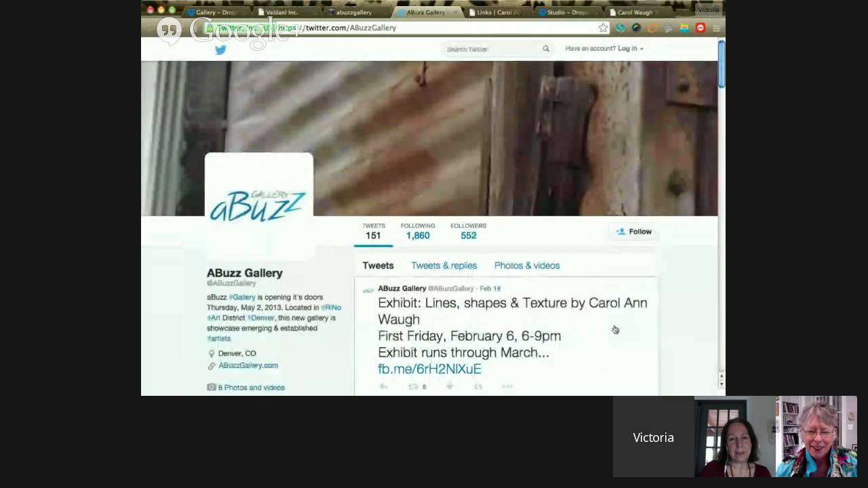Open more options dots on exhibit tweet

507,386
